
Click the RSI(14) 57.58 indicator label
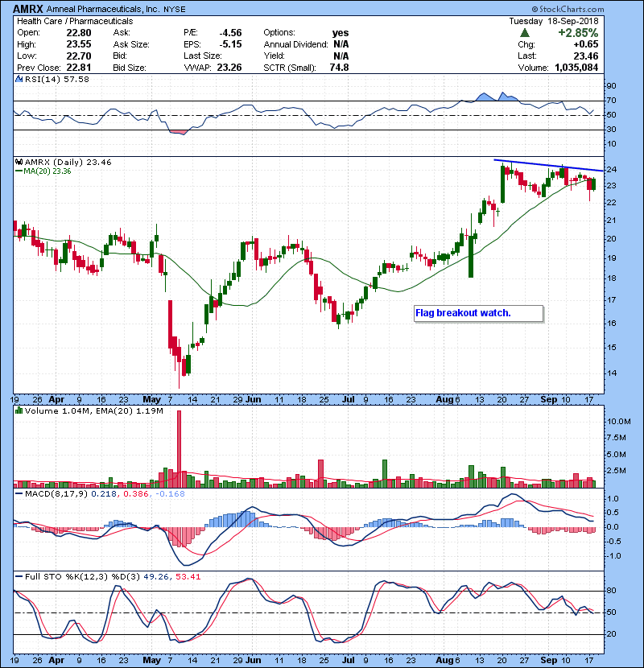[56, 79]
